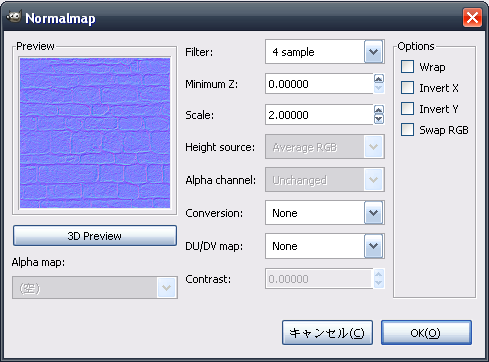Enable the Swap RGB option

coord(407,130)
